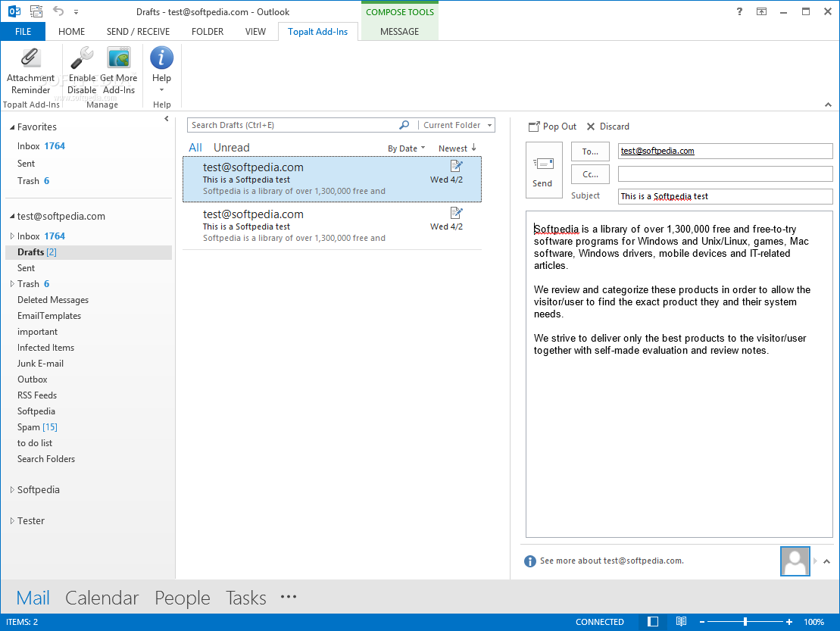
Task: Collapse test@softpedia.com account tree
Action: point(12,217)
